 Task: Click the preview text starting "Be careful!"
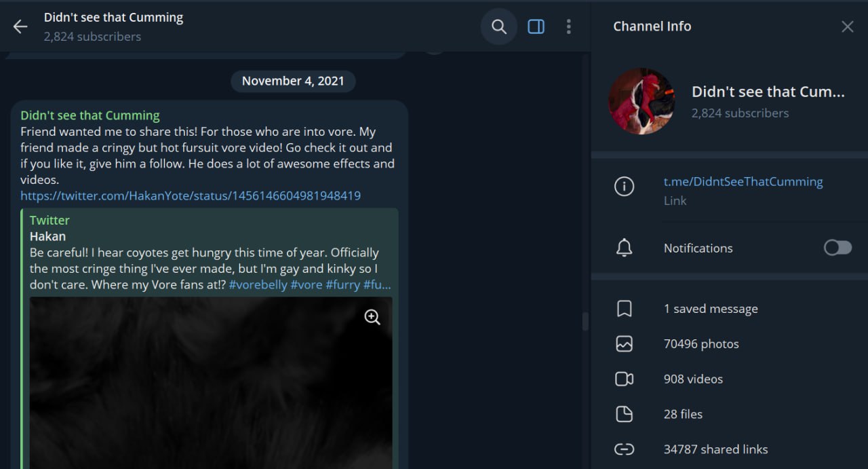[x=210, y=268]
